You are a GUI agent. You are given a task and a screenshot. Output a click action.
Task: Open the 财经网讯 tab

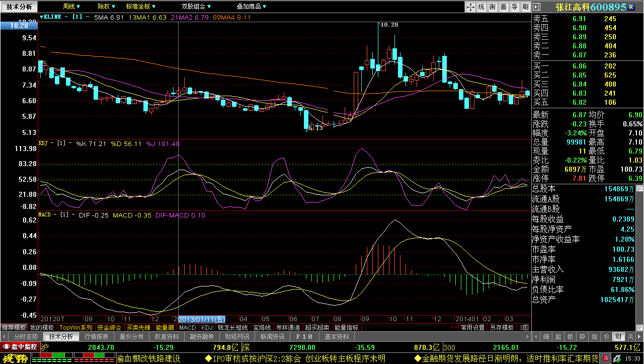click(237, 337)
